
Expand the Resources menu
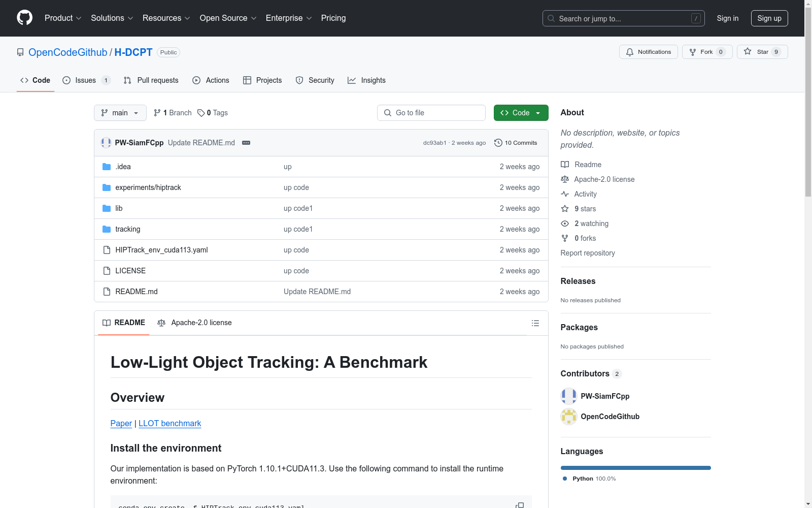166,18
